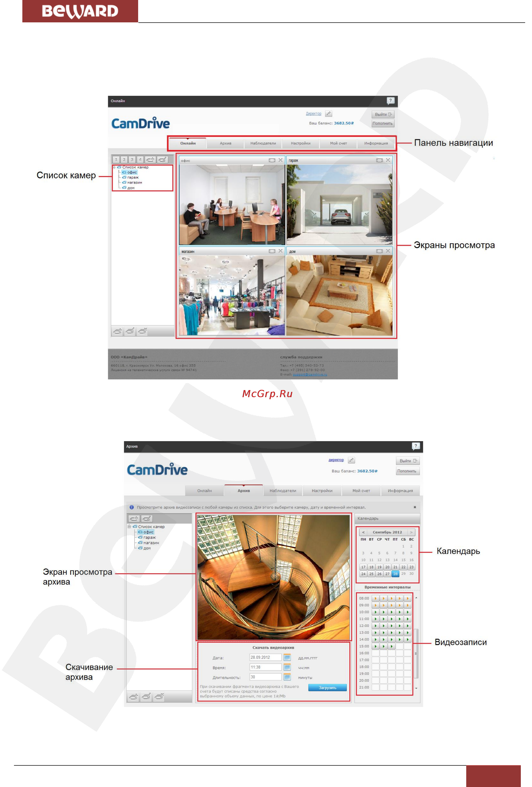Go to previous month in calendar

coord(363,532)
